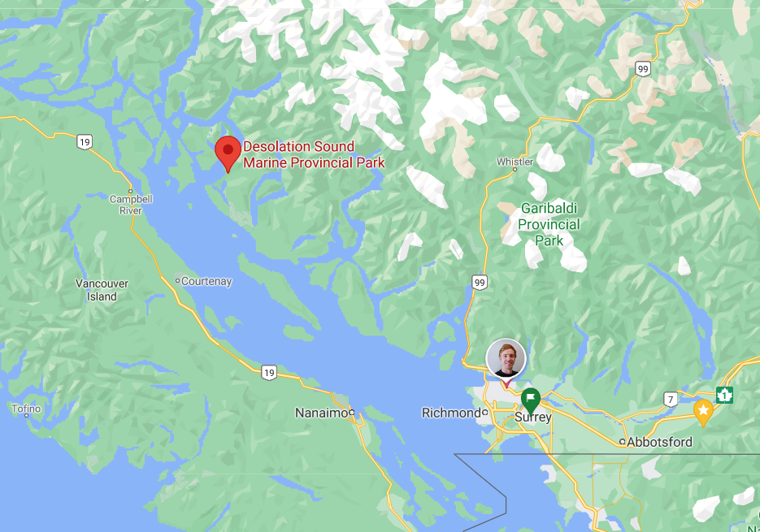Click the Highway 19 shield near Nanaimo

click(x=269, y=372)
